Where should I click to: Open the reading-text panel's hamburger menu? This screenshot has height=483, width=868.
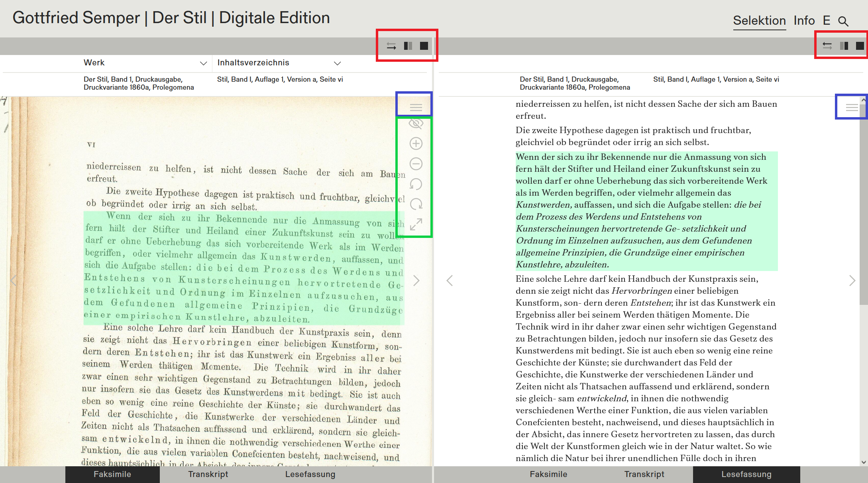point(852,107)
